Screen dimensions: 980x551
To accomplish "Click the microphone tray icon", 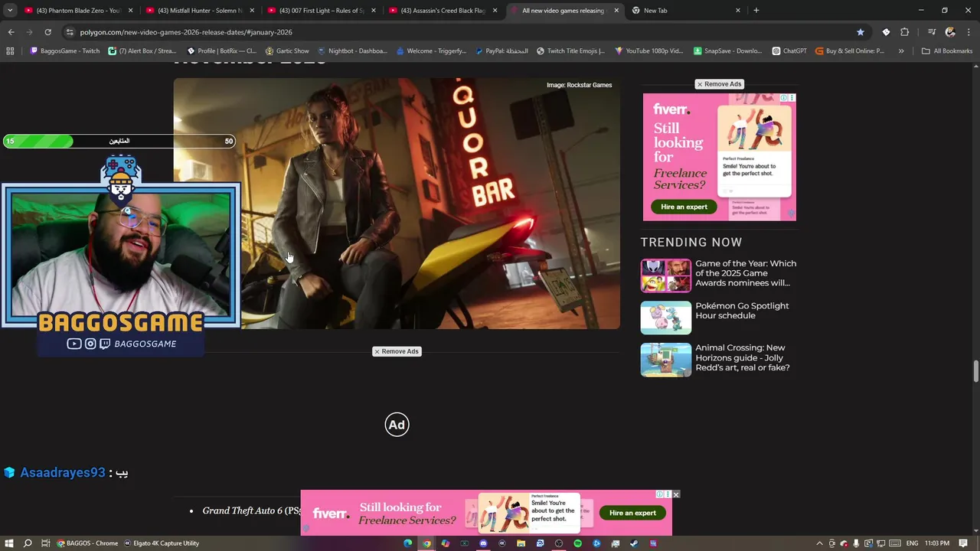I will pyautogui.click(x=856, y=543).
